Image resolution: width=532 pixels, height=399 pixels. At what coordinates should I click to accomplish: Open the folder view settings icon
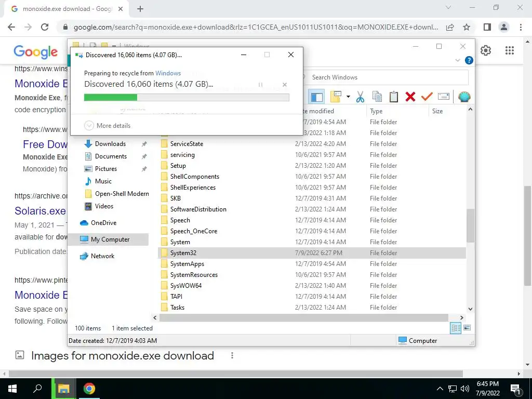[336, 97]
